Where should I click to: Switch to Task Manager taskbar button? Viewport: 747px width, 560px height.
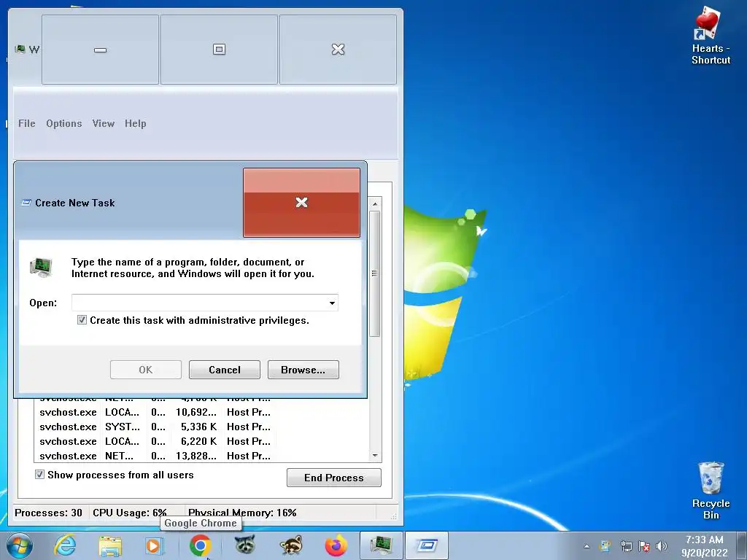381,545
